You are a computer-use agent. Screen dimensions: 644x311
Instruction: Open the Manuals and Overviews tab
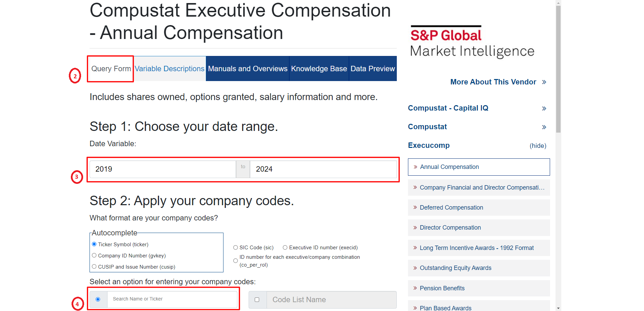coord(248,69)
